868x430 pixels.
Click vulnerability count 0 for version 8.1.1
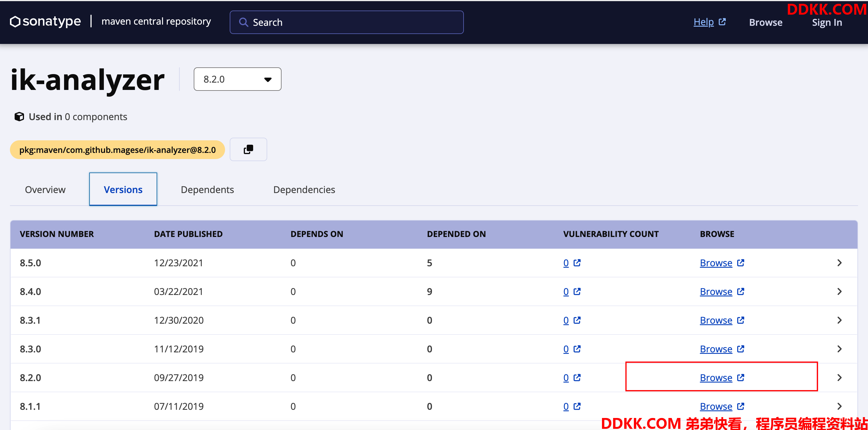(x=566, y=406)
